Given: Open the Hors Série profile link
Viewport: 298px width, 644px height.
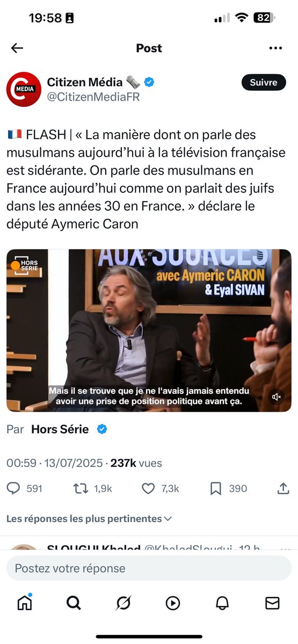Looking at the screenshot, I should point(60,429).
